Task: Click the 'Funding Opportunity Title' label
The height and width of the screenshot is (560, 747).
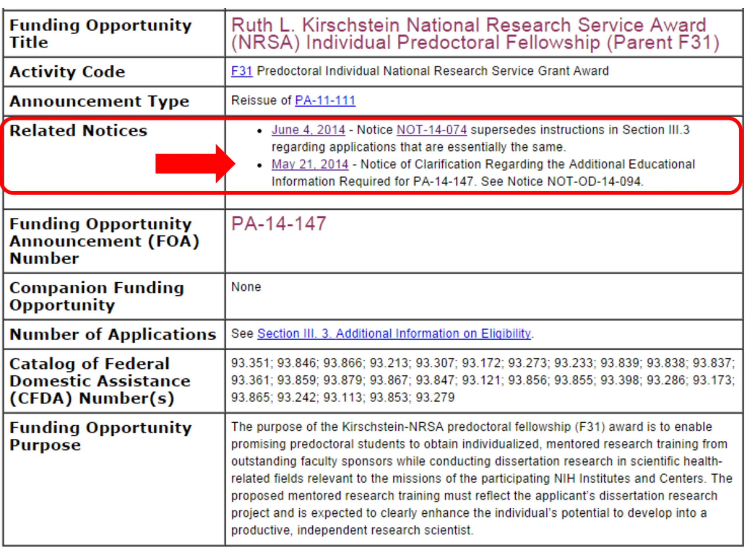Action: coord(100,34)
